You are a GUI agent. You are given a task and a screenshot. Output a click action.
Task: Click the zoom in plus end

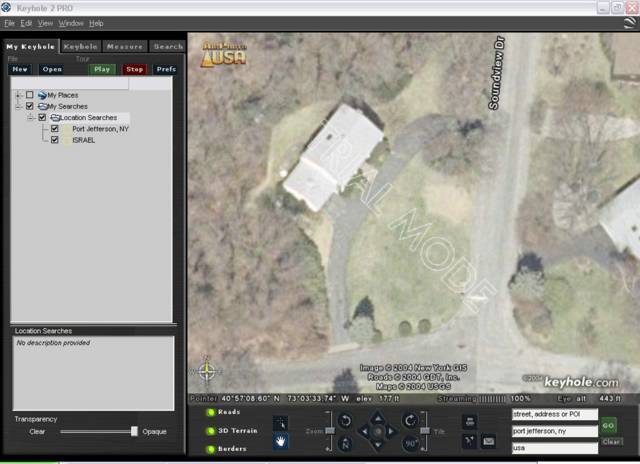click(328, 449)
